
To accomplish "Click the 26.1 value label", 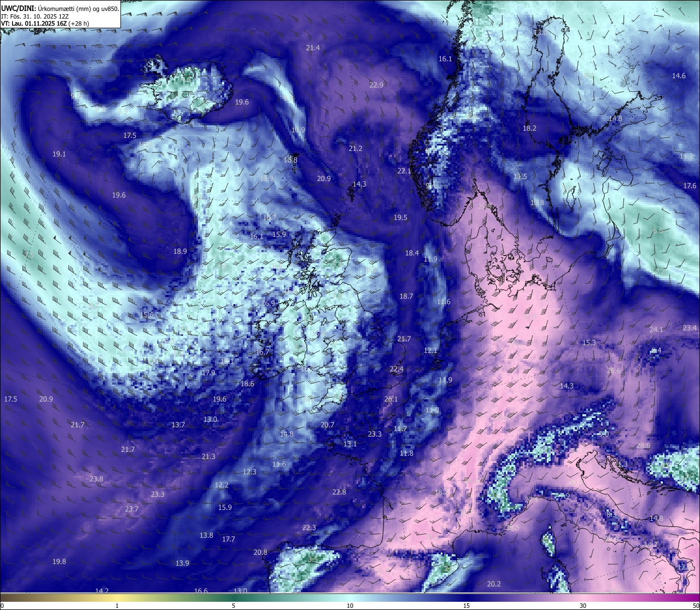I will click(391, 399).
